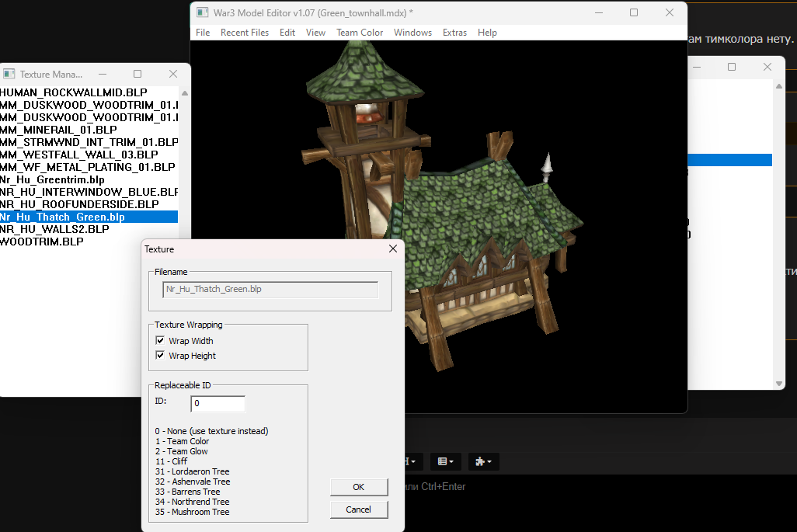Click scroll-down arrow in the right background window

[778, 384]
